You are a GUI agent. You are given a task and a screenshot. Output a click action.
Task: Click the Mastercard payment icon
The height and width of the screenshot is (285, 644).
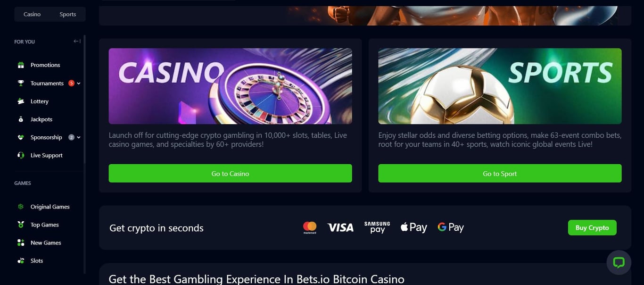[309, 227]
